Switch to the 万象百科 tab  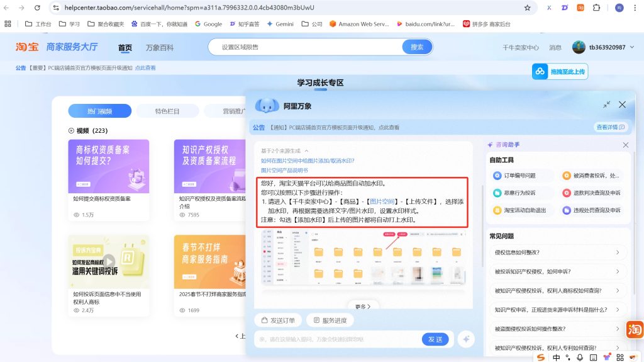coord(159,48)
